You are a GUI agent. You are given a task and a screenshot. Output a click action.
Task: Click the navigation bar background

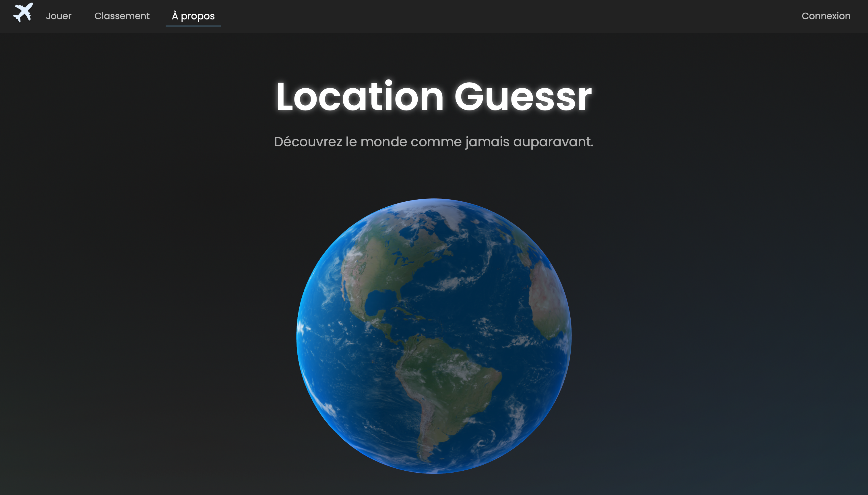510,16
